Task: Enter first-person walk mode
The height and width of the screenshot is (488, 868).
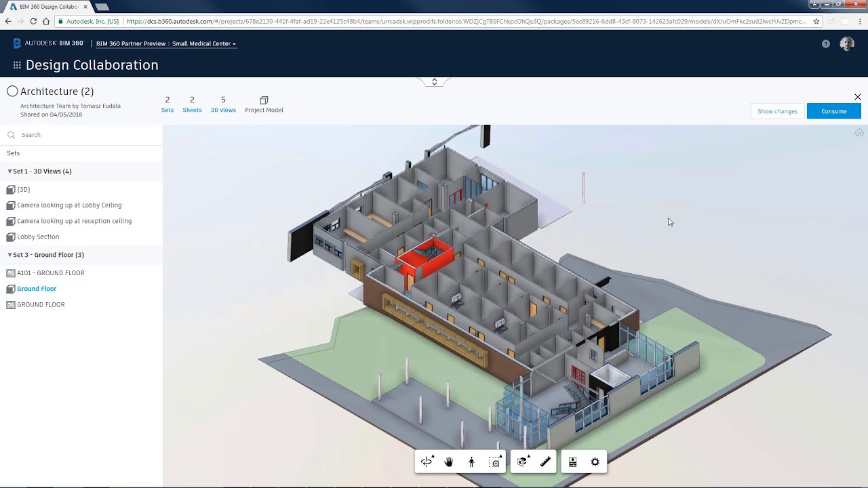Action: (471, 462)
